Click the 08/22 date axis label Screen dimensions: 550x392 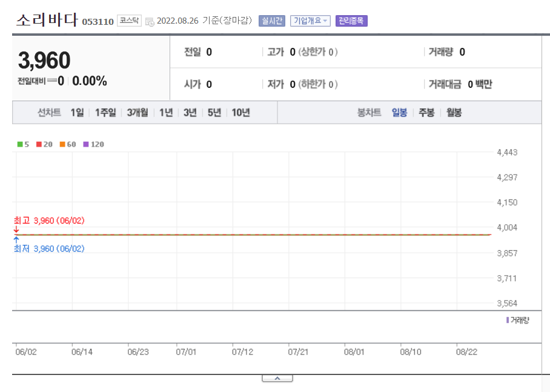(x=466, y=352)
